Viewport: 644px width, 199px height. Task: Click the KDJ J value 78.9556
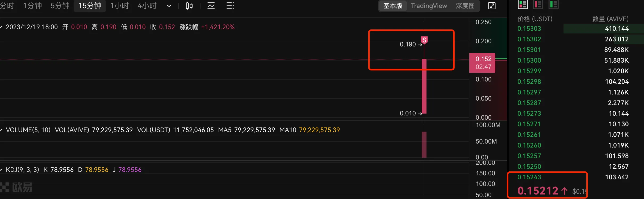[130, 170]
